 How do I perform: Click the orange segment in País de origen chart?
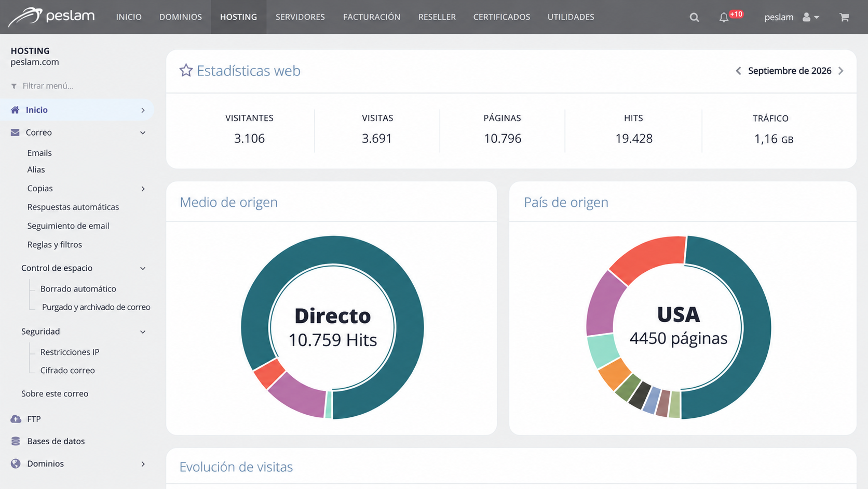coord(614,374)
